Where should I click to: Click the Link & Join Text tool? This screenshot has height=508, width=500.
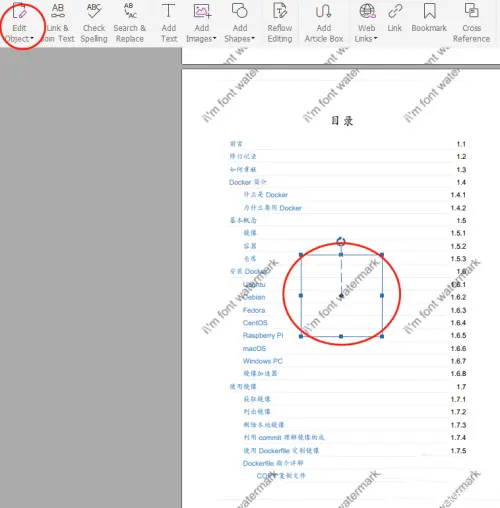pyautogui.click(x=58, y=24)
